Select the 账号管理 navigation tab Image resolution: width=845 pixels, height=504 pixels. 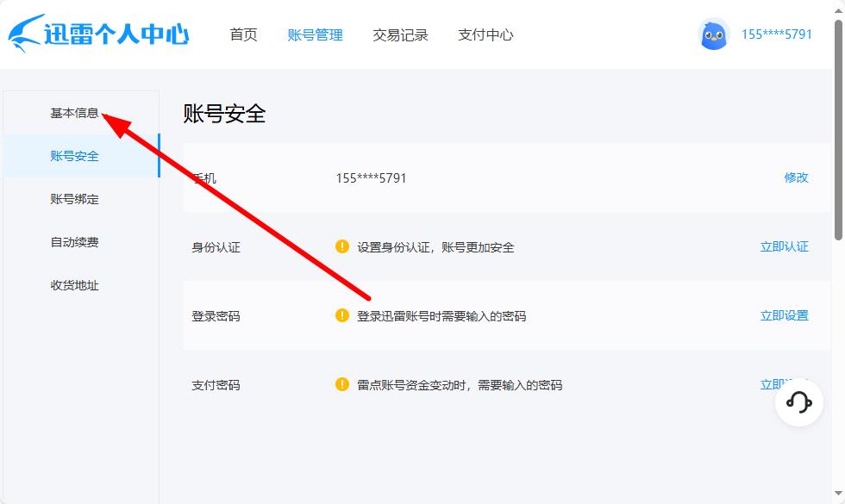point(315,34)
